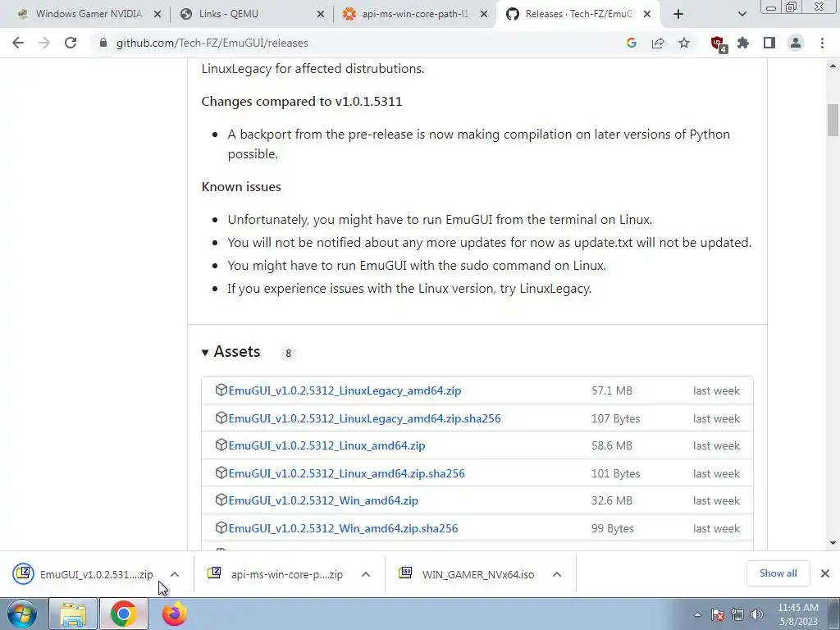
Task: Click the scrollbar down arrow
Action: [833, 543]
